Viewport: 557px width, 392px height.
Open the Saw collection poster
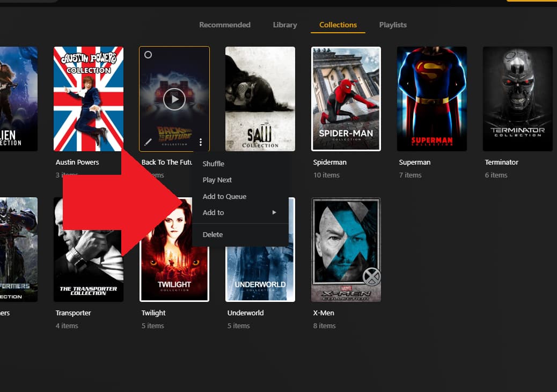tap(260, 99)
